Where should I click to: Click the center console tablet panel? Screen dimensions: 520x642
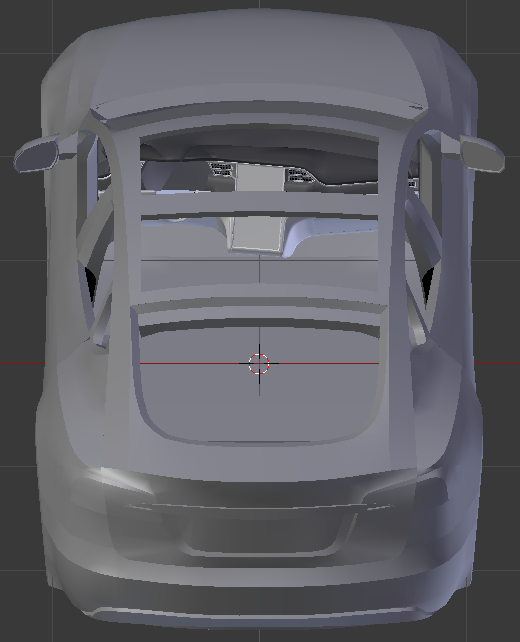tap(258, 233)
